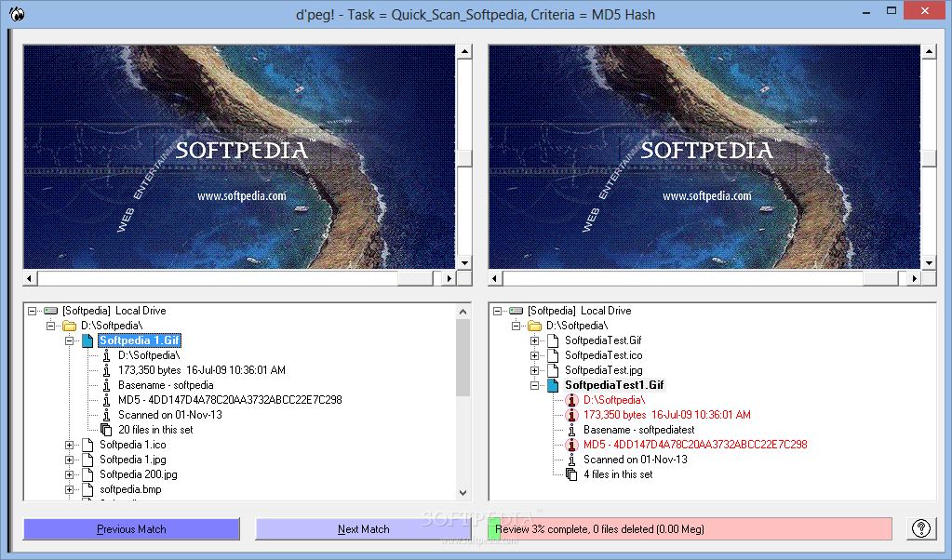Screen dimensions: 952x560
Task: Expand the Softpedia 1.jpg node
Action: click(x=69, y=460)
